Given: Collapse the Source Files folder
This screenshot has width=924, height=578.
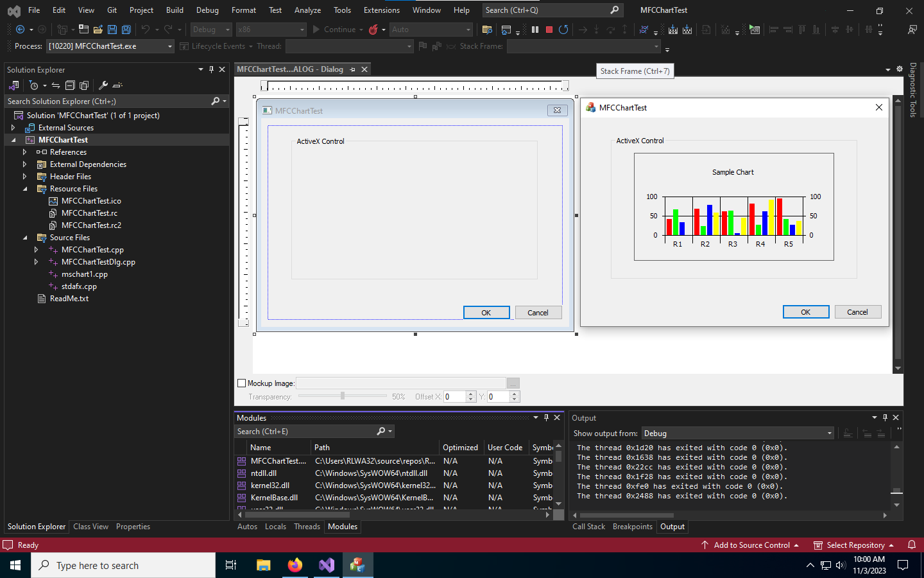Looking at the screenshot, I should pyautogui.click(x=25, y=238).
